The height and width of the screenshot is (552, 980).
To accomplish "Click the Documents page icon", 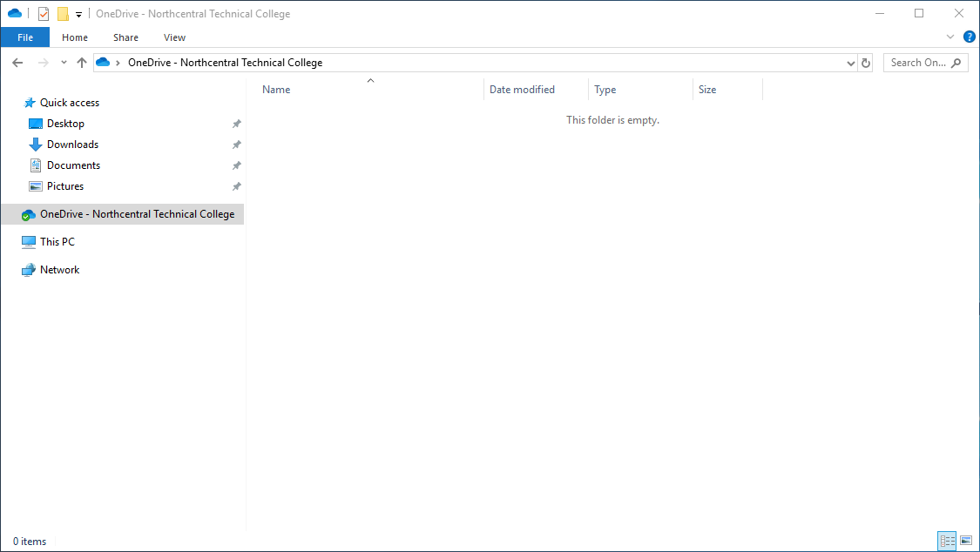I will click(x=36, y=165).
